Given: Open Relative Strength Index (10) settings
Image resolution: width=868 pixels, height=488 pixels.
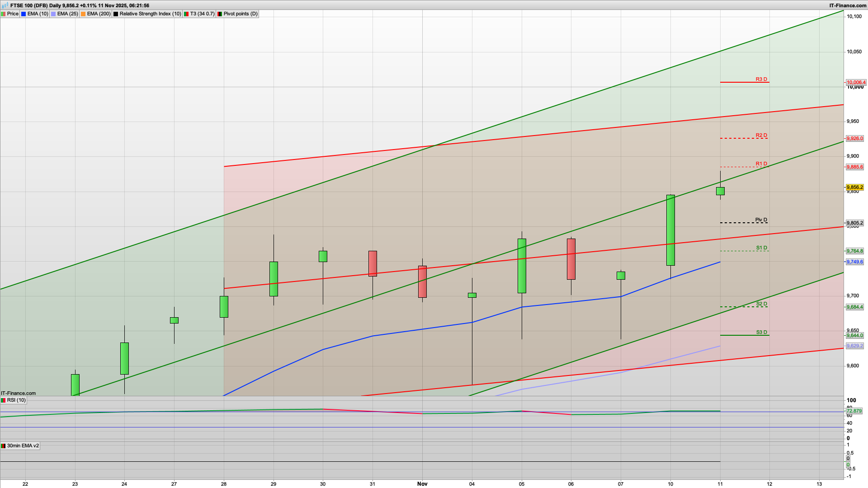Looking at the screenshot, I should (150, 14).
